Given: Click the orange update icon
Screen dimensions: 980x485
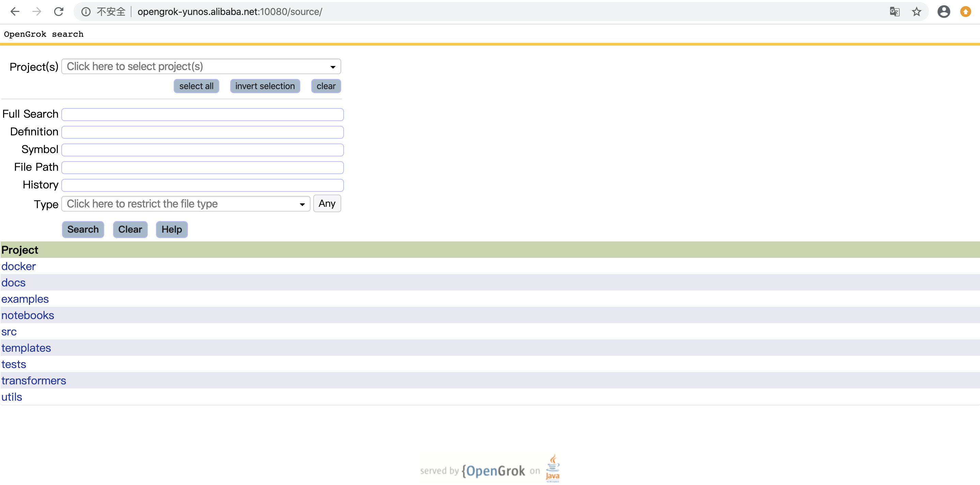Looking at the screenshot, I should pos(966,12).
